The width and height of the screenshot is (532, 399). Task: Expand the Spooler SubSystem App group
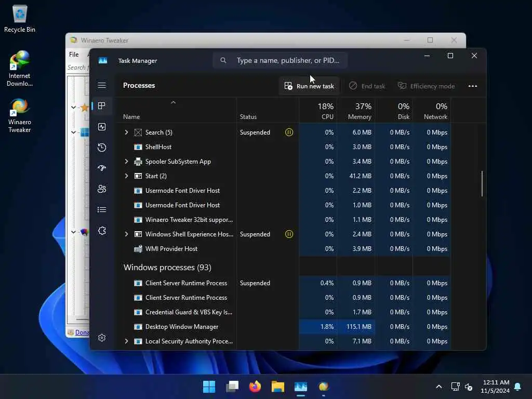pos(127,162)
